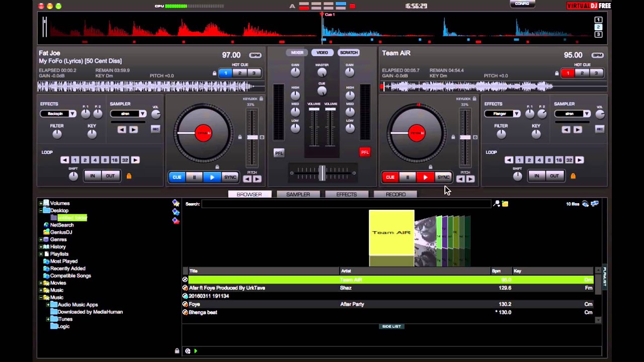Screen dimensions: 644x362
Task: Open right deck siren sampler dropdown
Action: pyautogui.click(x=587, y=114)
